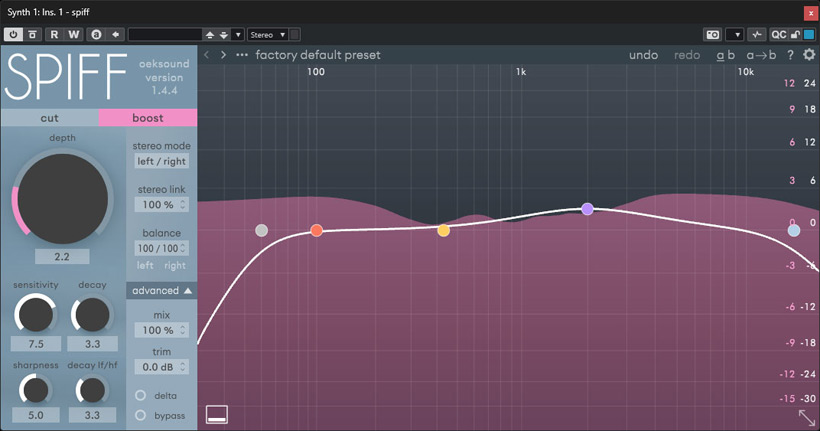The width and height of the screenshot is (820, 431).
Task: Click the redo button
Action: pos(687,55)
